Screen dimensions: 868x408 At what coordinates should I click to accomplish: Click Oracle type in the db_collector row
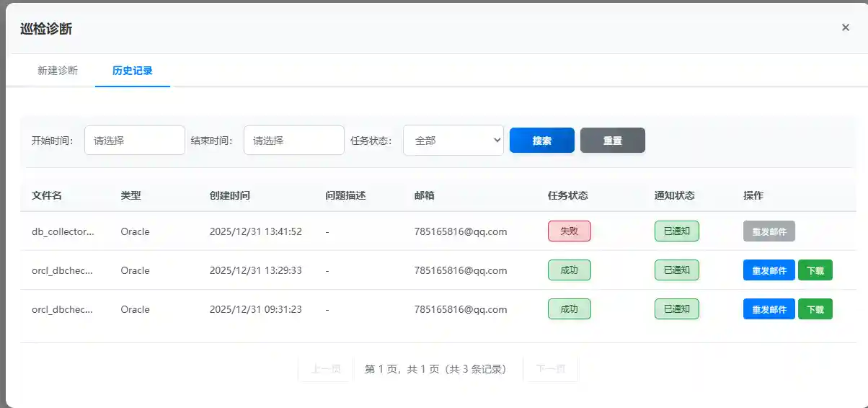point(136,231)
